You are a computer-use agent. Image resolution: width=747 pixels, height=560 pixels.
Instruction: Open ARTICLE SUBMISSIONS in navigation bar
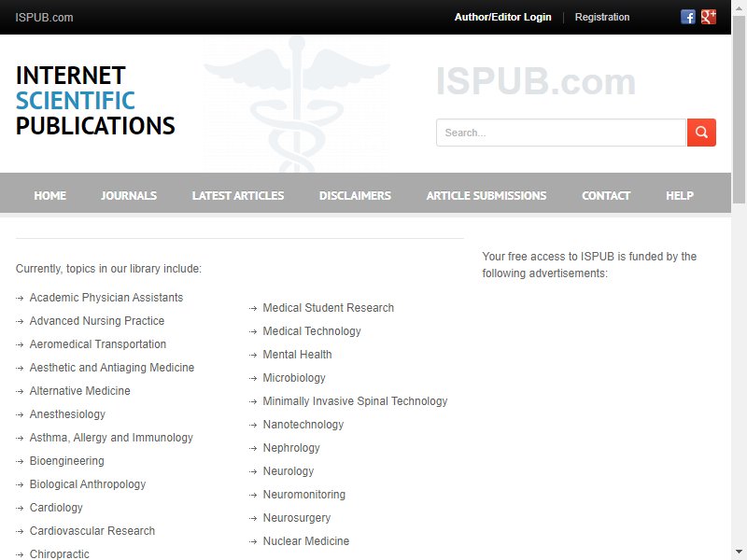(486, 196)
